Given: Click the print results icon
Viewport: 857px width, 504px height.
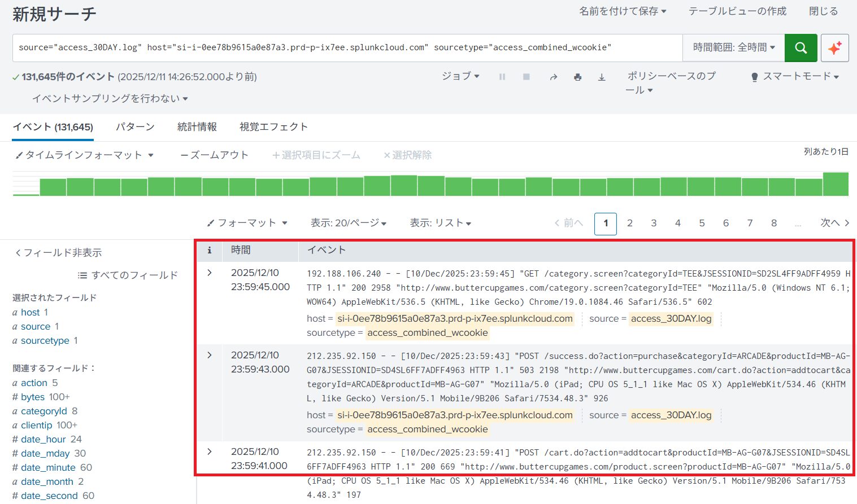Looking at the screenshot, I should tap(577, 77).
